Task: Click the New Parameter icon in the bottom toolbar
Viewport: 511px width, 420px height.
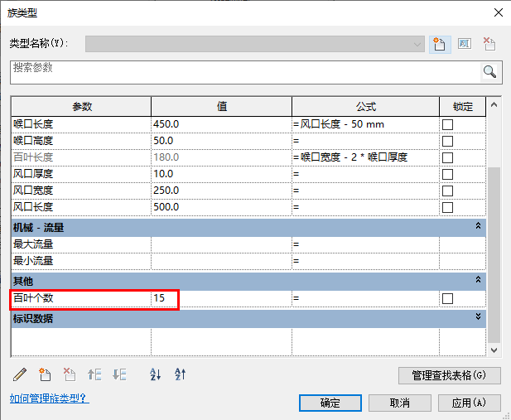Action: 45,374
